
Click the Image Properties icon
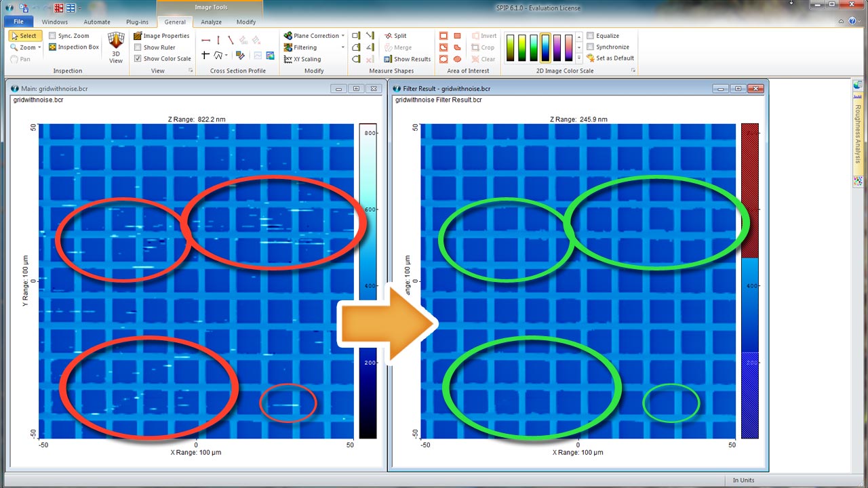(138, 36)
